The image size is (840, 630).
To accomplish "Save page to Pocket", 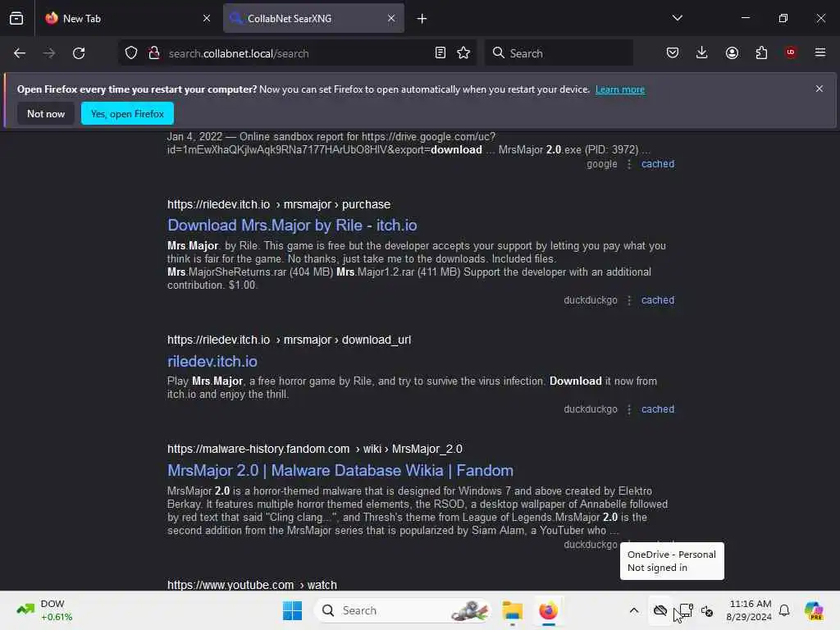I will [673, 53].
